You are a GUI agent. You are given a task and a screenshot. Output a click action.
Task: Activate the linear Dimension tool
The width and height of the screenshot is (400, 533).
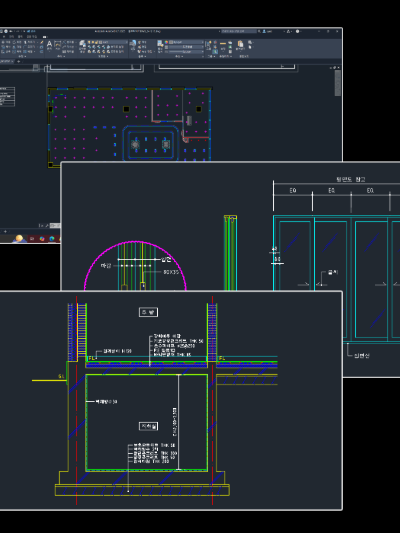(57, 44)
